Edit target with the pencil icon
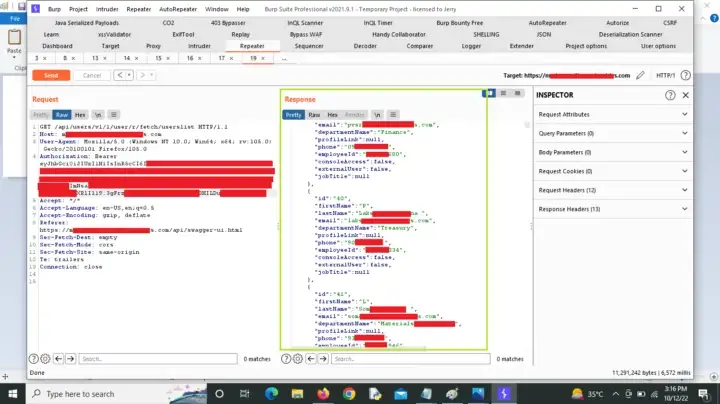This screenshot has height=404, width=720. 640,75
